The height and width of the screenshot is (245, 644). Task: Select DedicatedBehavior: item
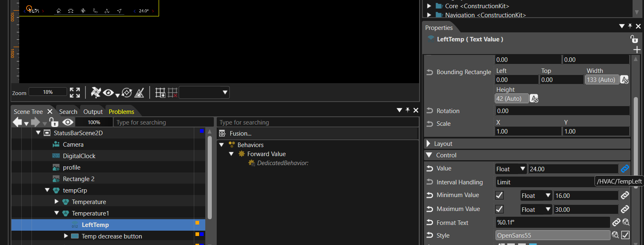[x=283, y=163]
